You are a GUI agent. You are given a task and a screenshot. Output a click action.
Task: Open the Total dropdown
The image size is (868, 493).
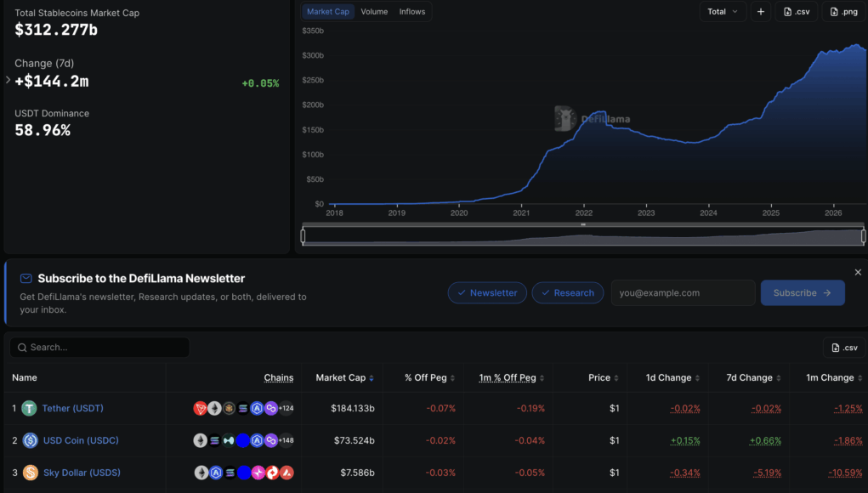[x=723, y=12]
